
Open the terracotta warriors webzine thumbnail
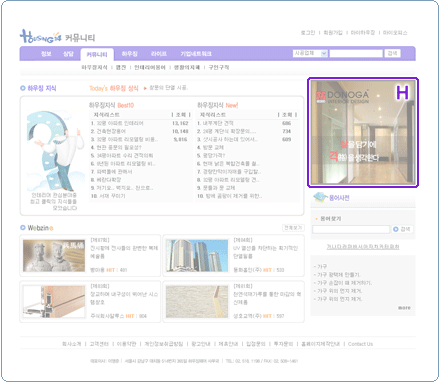click(54, 256)
